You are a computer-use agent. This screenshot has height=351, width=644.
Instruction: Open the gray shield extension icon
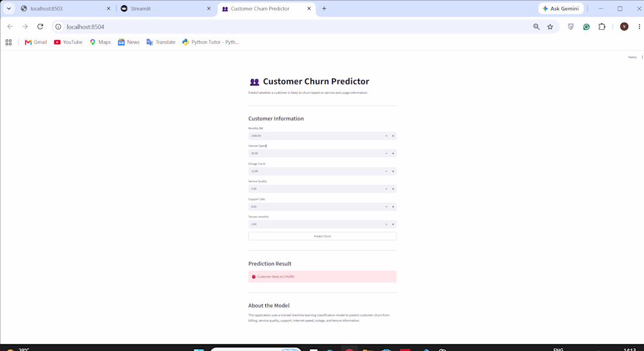tap(570, 27)
